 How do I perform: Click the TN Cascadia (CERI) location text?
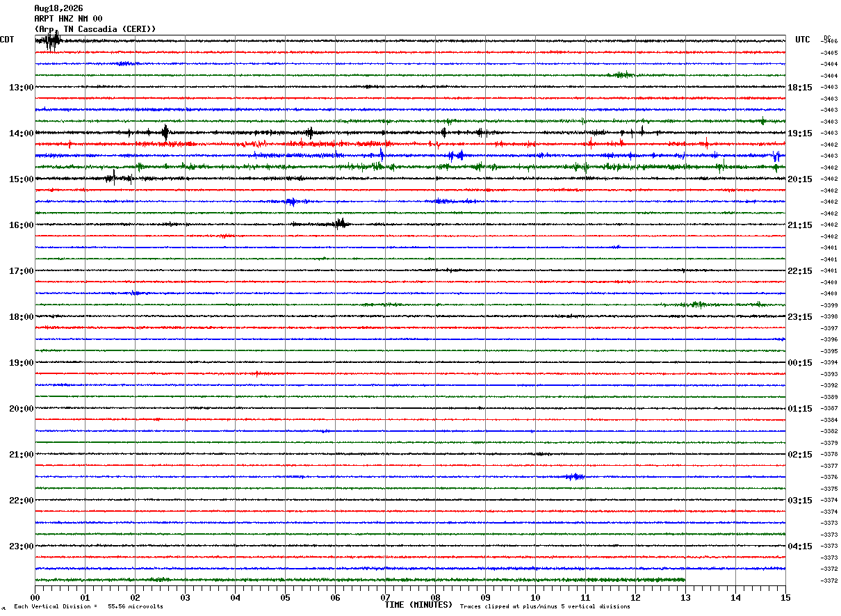point(110,29)
